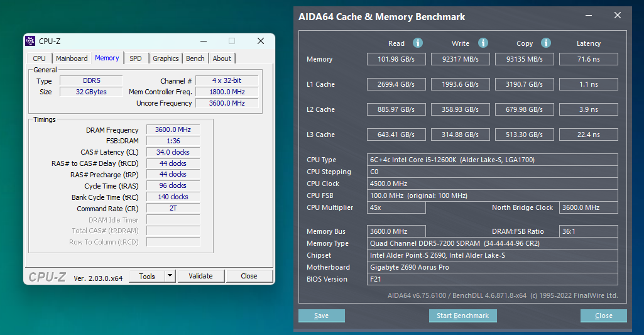Click the Copy column info icon
The image size is (644, 335).
[x=546, y=43]
